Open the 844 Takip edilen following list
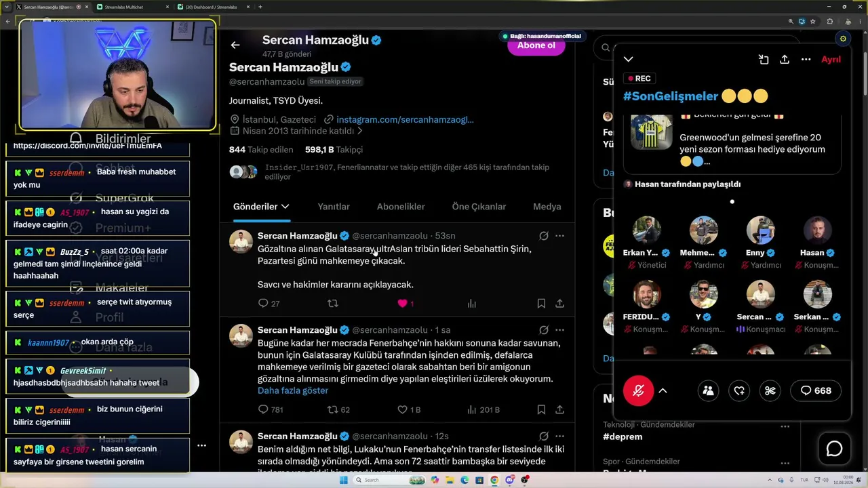The height and width of the screenshot is (488, 868). point(261,150)
